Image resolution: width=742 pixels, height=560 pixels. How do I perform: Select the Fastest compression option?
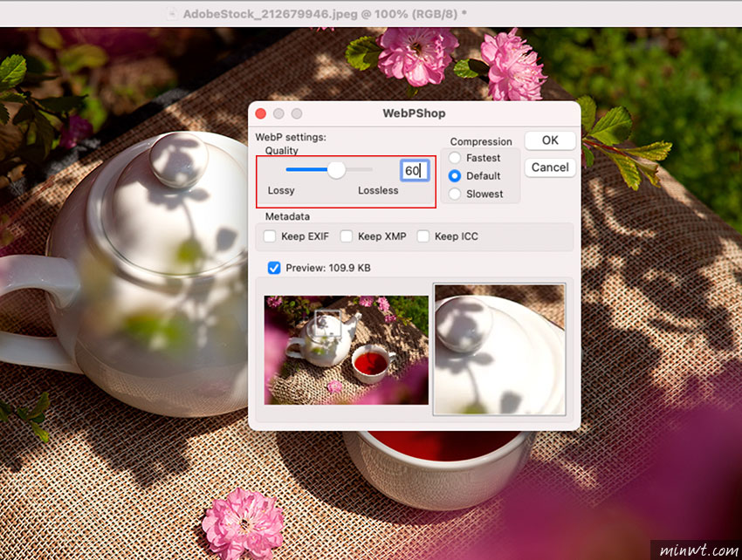tap(455, 158)
